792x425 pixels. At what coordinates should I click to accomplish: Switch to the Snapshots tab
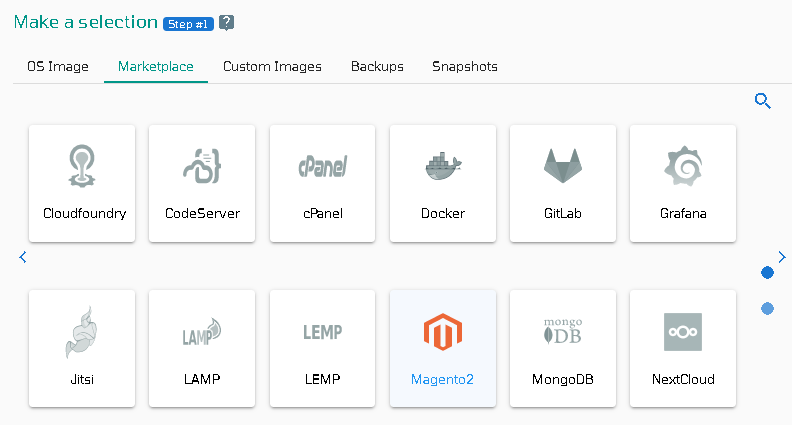point(465,67)
